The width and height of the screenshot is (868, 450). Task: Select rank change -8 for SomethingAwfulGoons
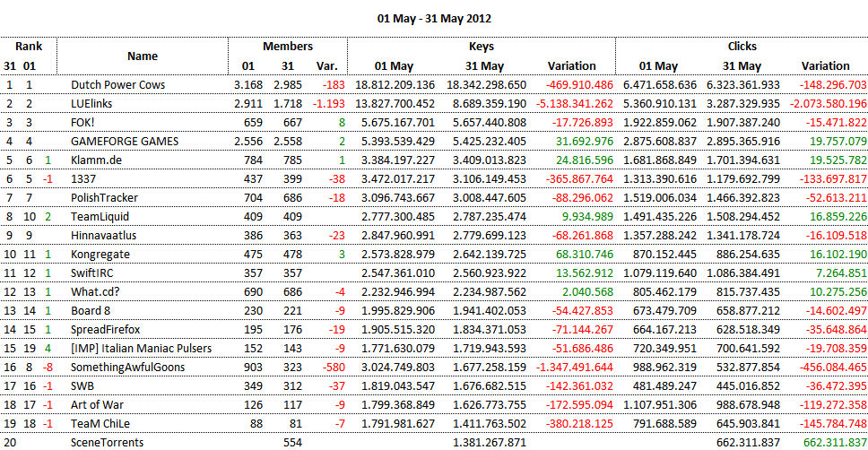[48, 367]
